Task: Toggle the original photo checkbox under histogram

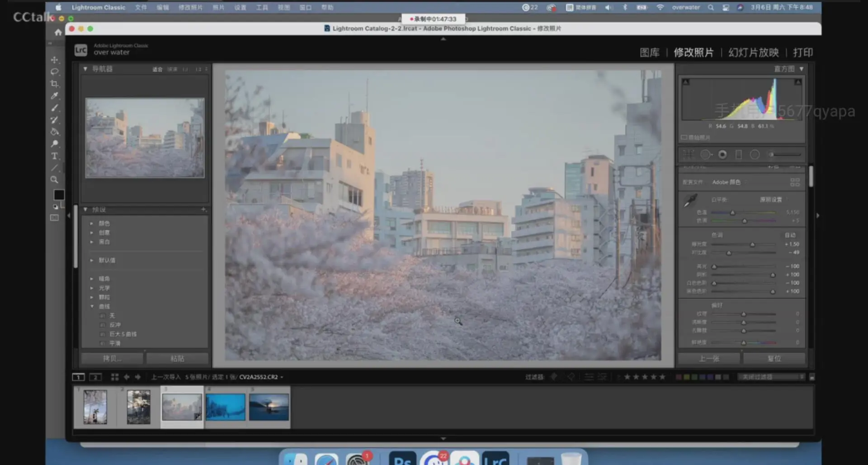Action: click(684, 137)
